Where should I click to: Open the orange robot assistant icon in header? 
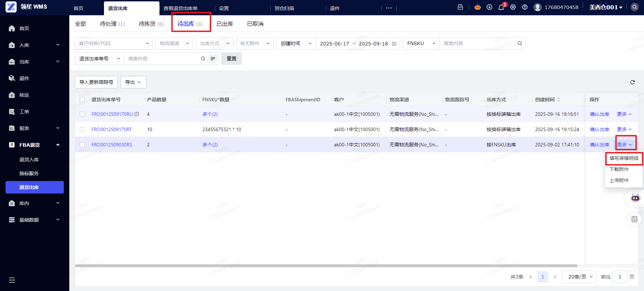pos(478,7)
